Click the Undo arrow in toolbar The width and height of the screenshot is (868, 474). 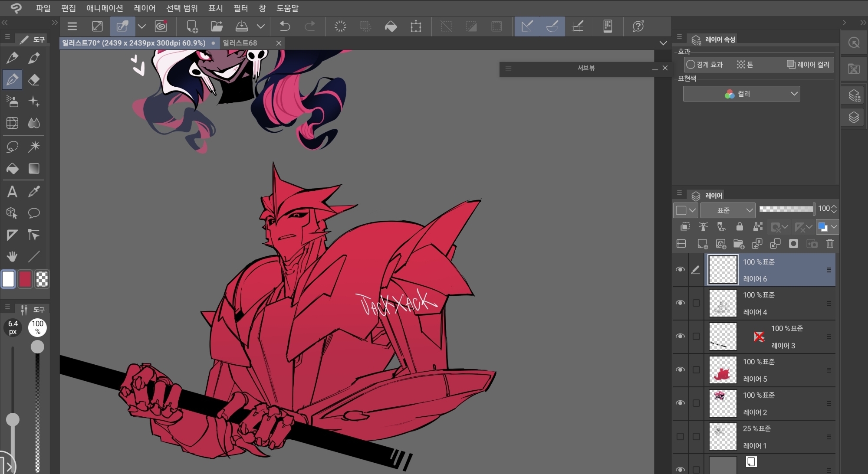(285, 26)
